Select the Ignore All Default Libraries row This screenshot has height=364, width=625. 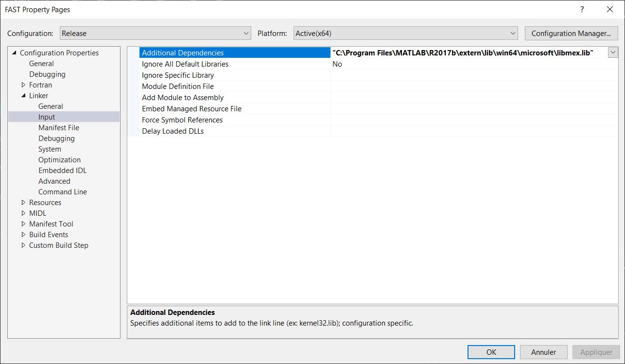pyautogui.click(x=185, y=64)
